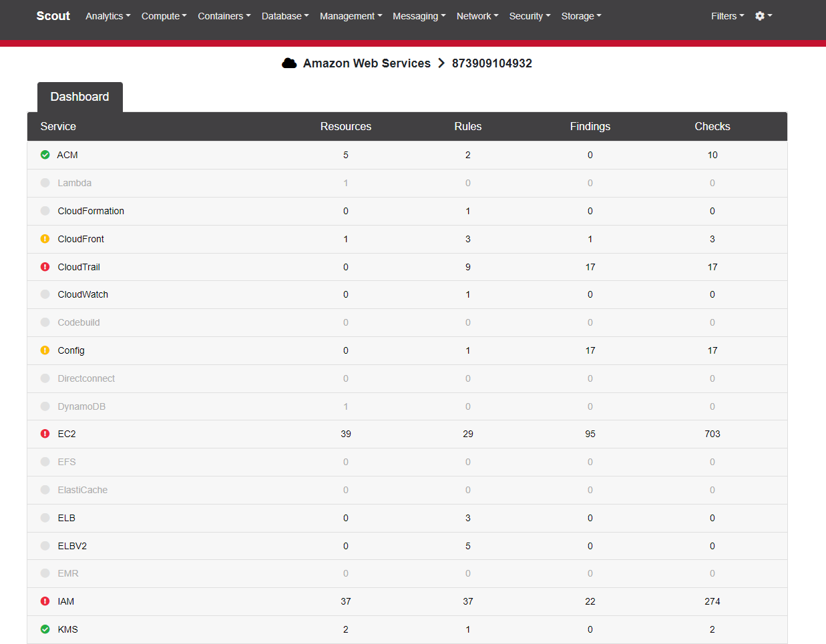Open the CloudWatch service link
Image resolution: width=826 pixels, height=644 pixels.
pyautogui.click(x=83, y=294)
